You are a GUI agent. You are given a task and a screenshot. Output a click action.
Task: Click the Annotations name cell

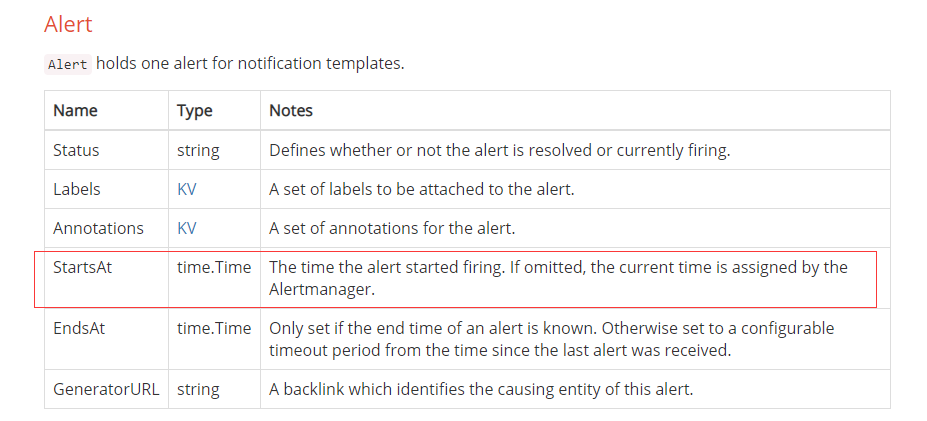(98, 228)
